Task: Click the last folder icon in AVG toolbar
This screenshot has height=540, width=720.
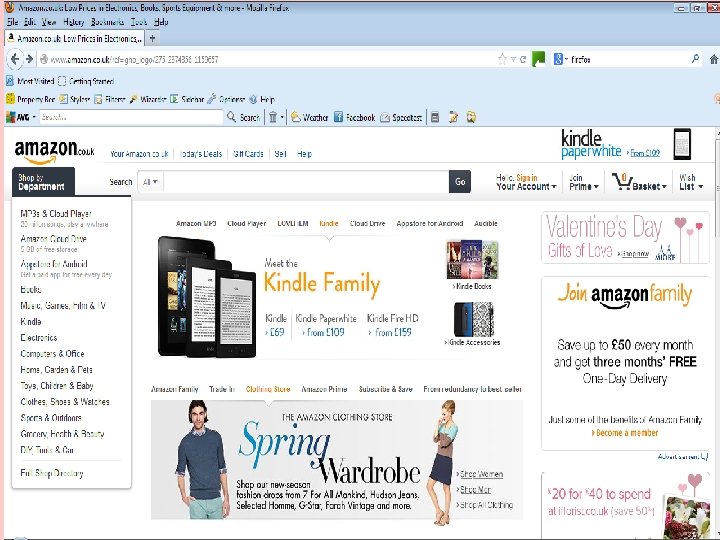Action: click(x=471, y=117)
